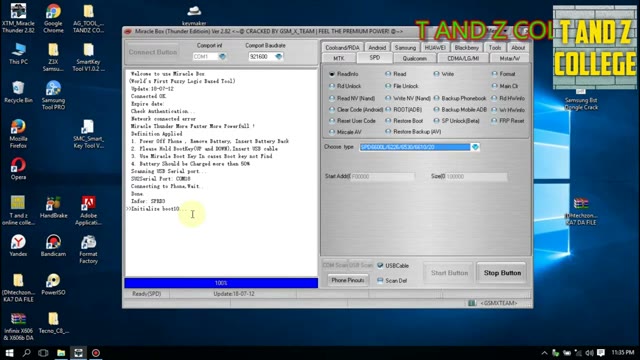Launch Mozilla Firefox from desktop

(18, 134)
